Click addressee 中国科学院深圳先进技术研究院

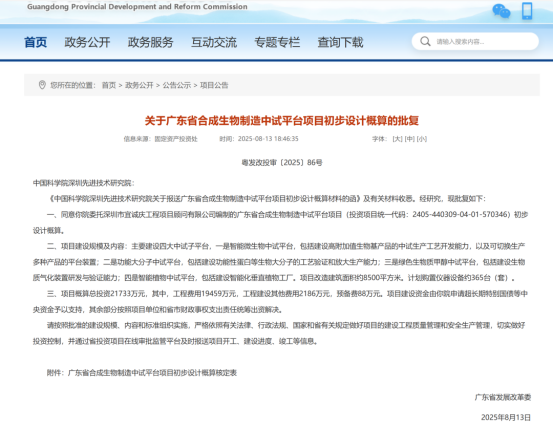[82, 183]
